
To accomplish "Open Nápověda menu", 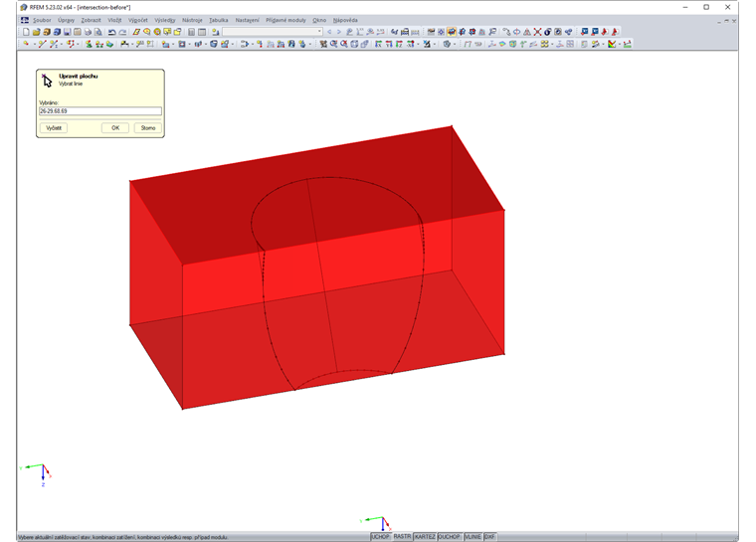I will click(x=345, y=20).
